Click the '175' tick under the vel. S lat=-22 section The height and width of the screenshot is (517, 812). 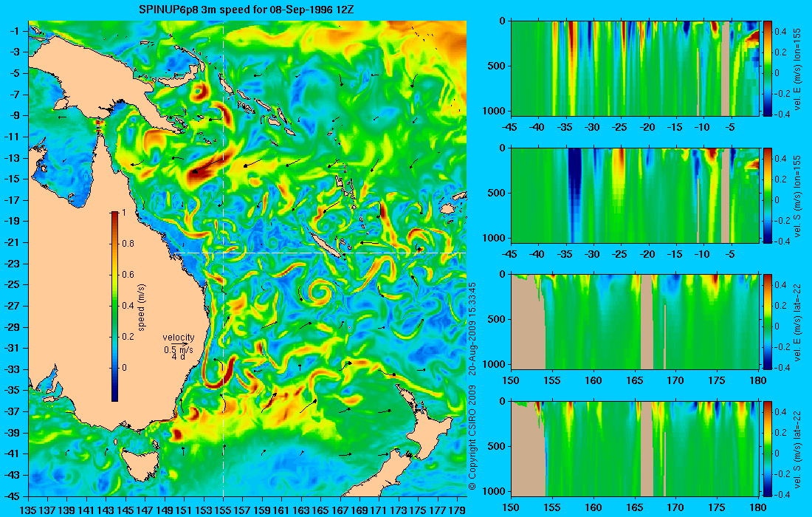point(718,507)
